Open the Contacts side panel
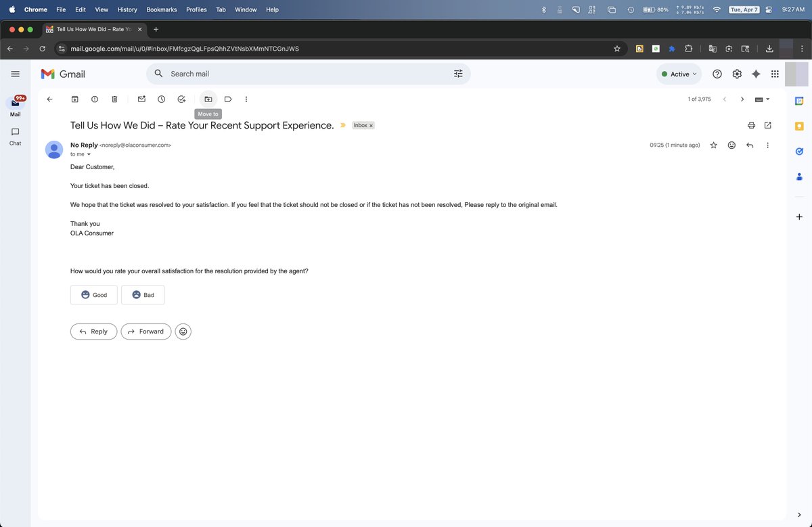This screenshot has width=812, height=527. tap(799, 177)
